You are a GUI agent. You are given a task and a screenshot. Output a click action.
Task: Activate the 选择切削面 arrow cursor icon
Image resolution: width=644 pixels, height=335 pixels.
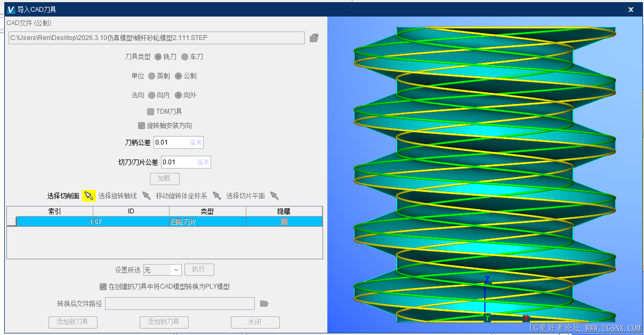[89, 196]
